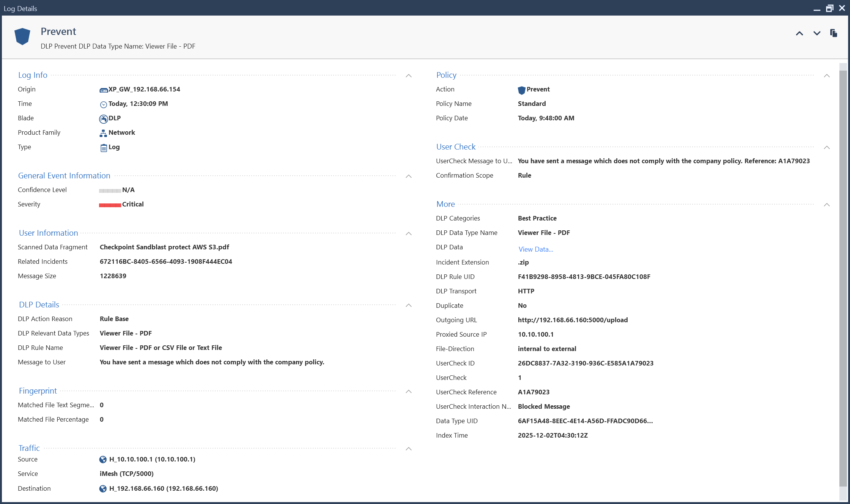850x504 pixels.
Task: Collapse the Traffic section
Action: coord(409,449)
